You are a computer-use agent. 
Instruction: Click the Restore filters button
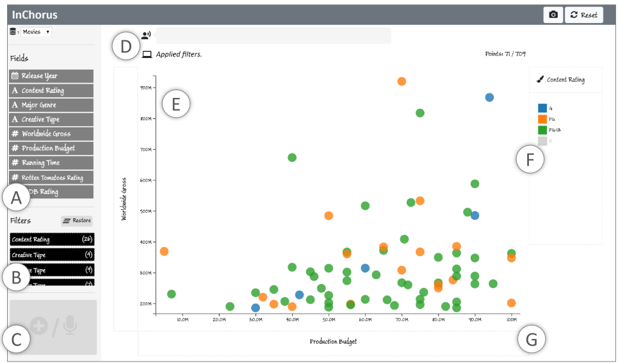[x=77, y=221]
